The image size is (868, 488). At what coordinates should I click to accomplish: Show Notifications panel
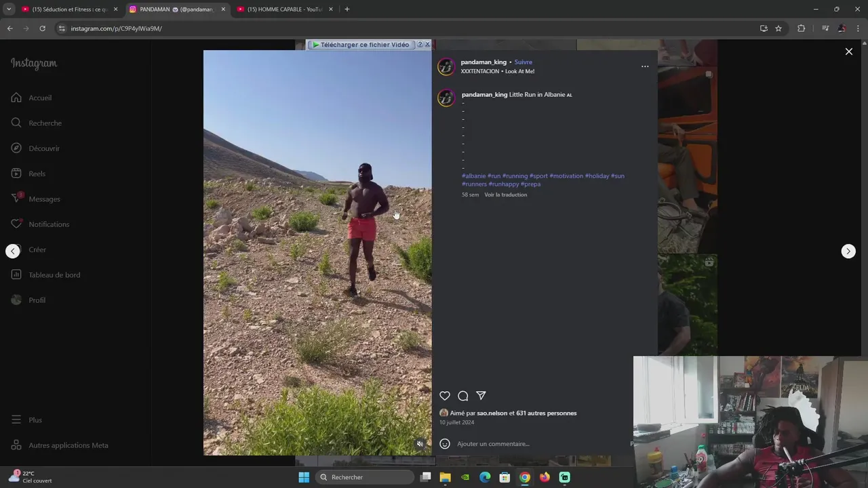click(40, 224)
